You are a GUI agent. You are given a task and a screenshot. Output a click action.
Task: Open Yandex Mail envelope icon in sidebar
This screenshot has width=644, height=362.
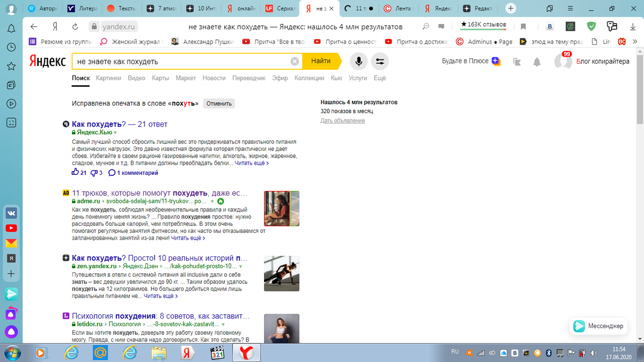click(11, 243)
